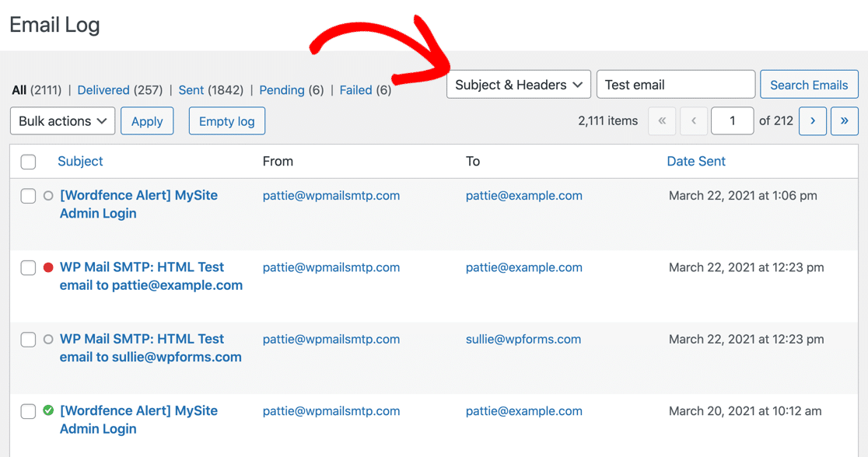
Task: Click the Search Emails button
Action: [x=809, y=85]
